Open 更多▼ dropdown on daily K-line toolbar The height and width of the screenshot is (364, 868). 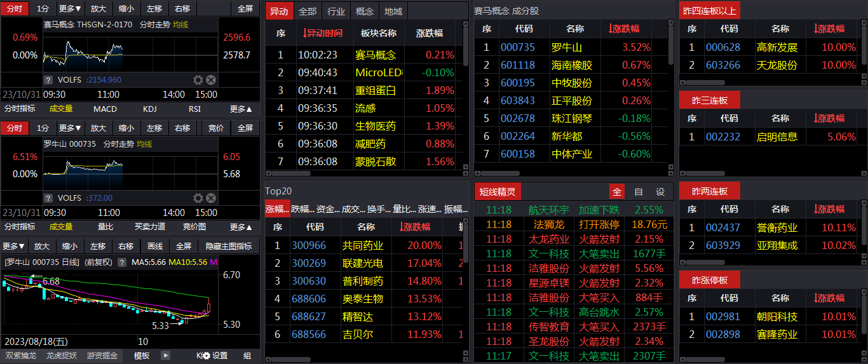pyautogui.click(x=14, y=246)
